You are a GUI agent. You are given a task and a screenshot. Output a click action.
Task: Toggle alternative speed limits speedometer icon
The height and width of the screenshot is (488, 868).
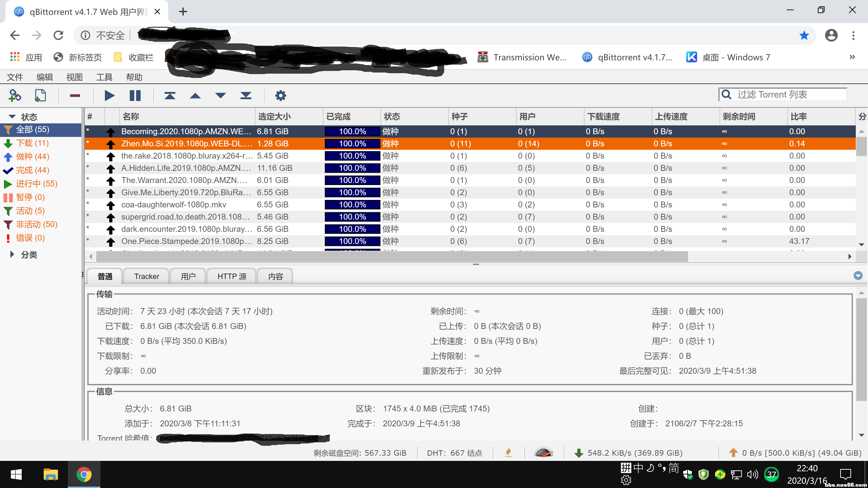pos(543,452)
